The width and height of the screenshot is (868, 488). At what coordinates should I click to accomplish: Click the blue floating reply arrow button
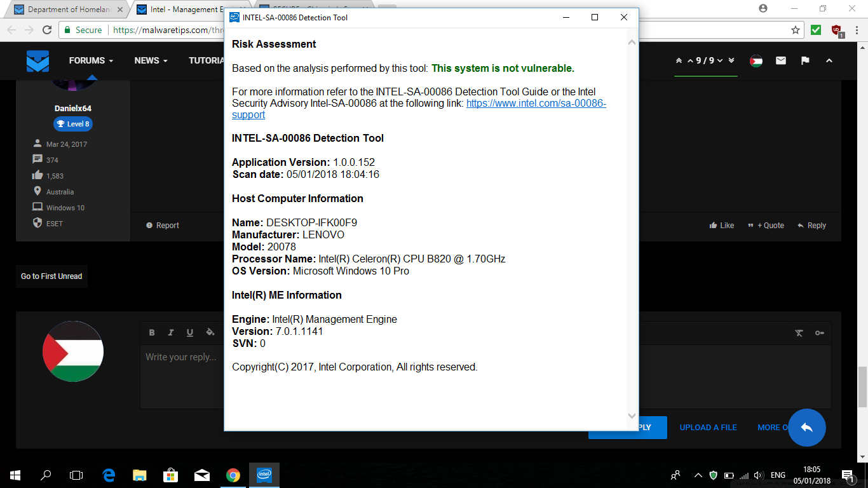click(x=807, y=428)
